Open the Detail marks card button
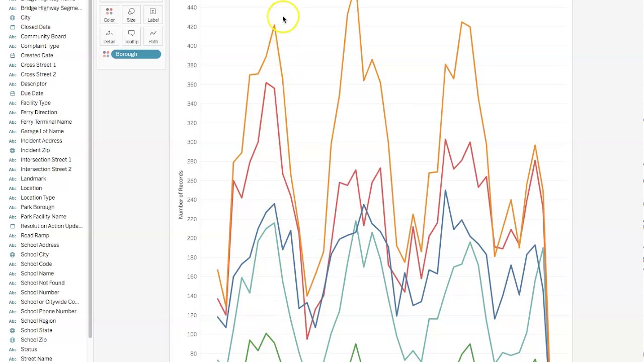This screenshot has height=362, width=644. coord(109,37)
